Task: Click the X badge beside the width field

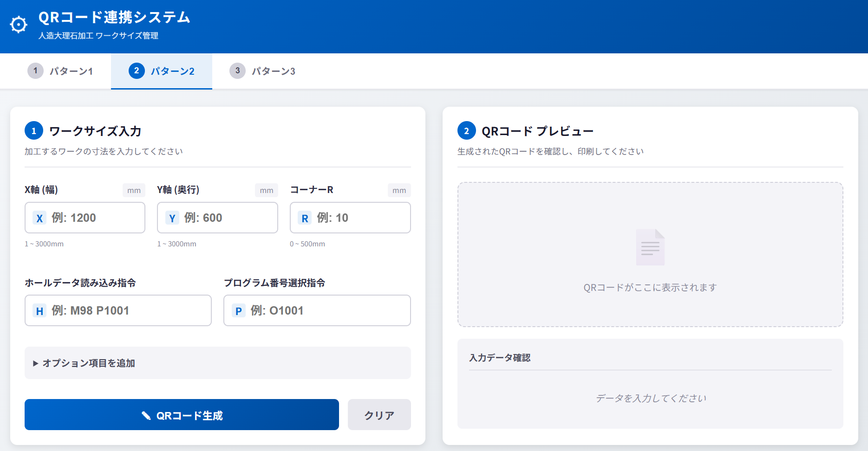Action: click(x=39, y=218)
